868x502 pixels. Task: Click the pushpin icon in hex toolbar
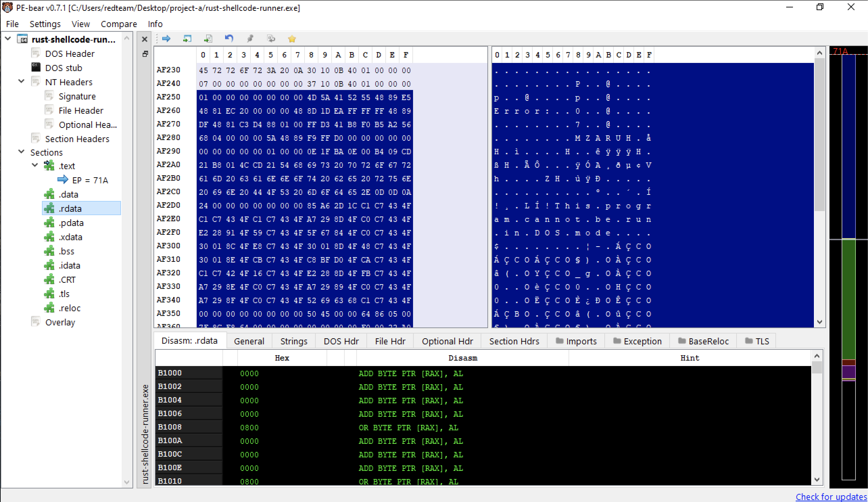tap(250, 39)
